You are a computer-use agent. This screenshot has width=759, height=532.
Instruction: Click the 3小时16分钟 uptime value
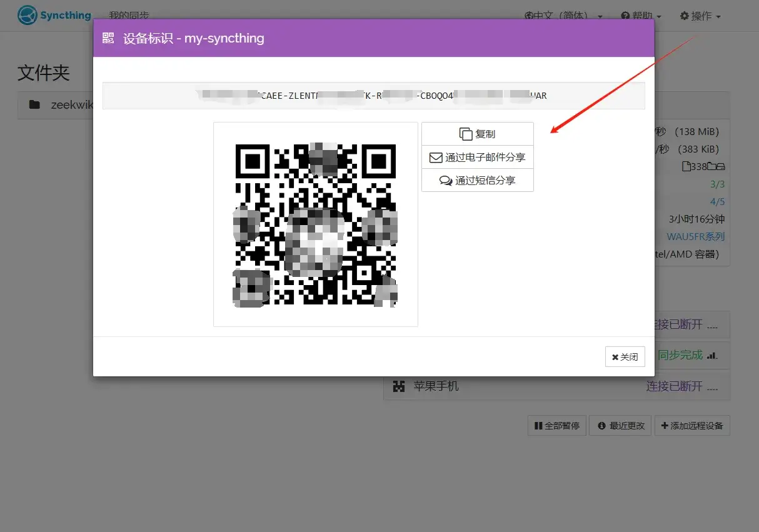tap(696, 219)
